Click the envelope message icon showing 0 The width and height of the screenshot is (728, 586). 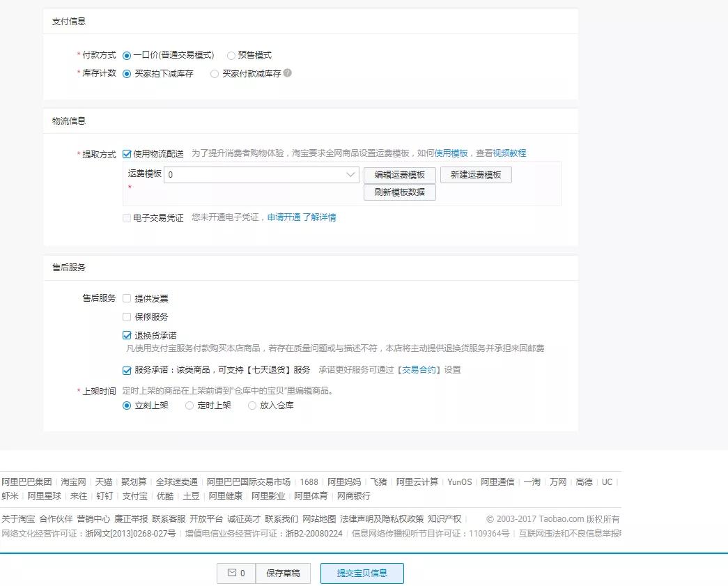click(x=236, y=573)
